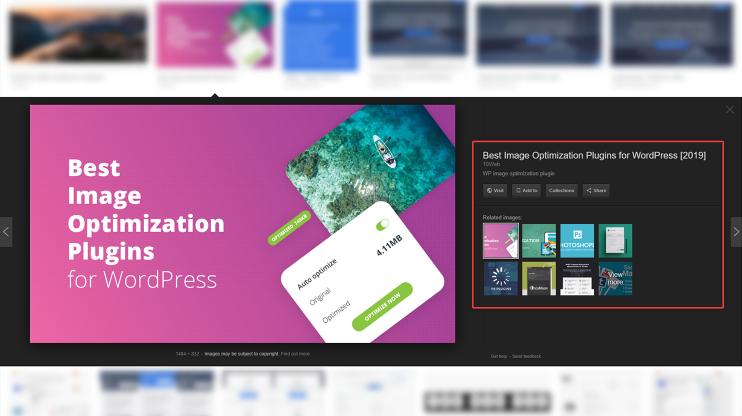Close the image preview panel
742x416 pixels.
pos(729,110)
